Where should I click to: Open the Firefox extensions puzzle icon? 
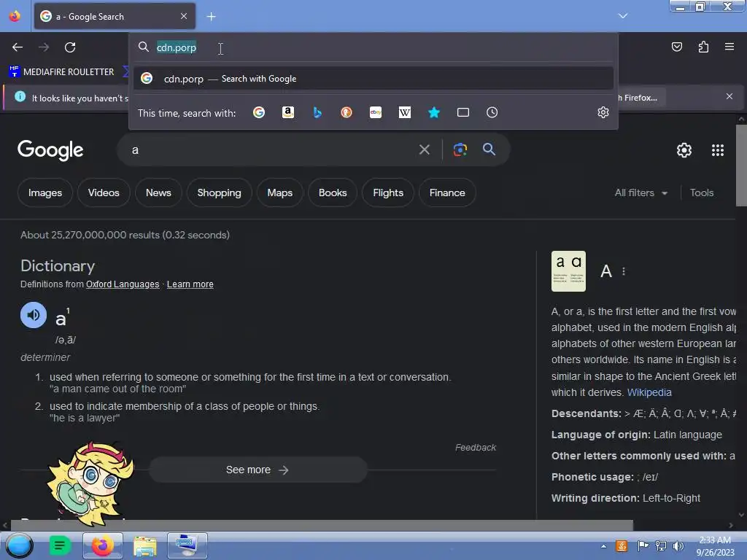point(703,47)
